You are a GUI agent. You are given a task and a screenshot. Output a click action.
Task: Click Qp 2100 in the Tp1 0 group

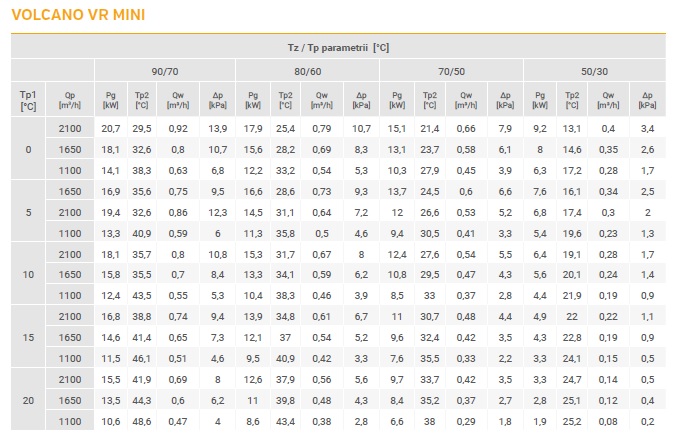pyautogui.click(x=70, y=128)
